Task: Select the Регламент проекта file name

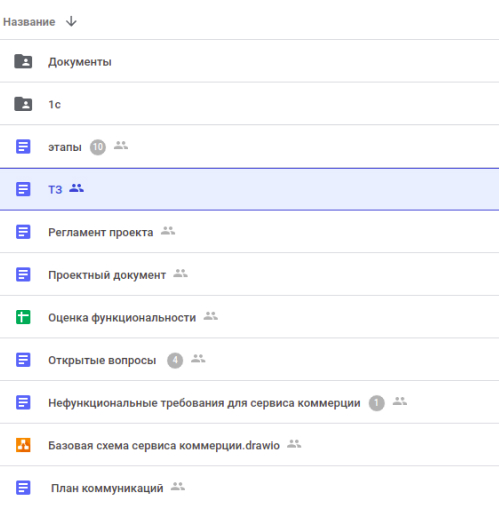Action: [101, 232]
